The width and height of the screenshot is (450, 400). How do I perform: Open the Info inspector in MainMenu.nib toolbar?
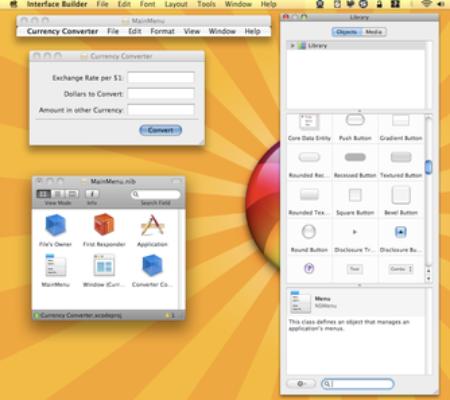[x=92, y=194]
